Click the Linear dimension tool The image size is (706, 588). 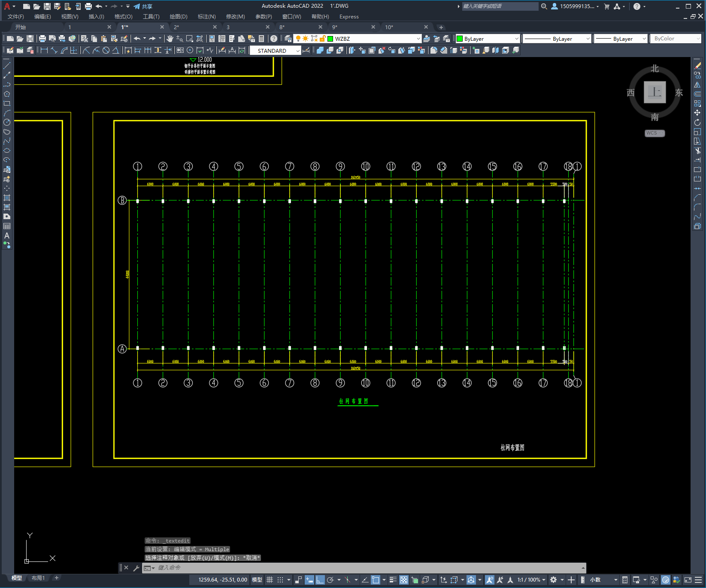pyautogui.click(x=44, y=50)
